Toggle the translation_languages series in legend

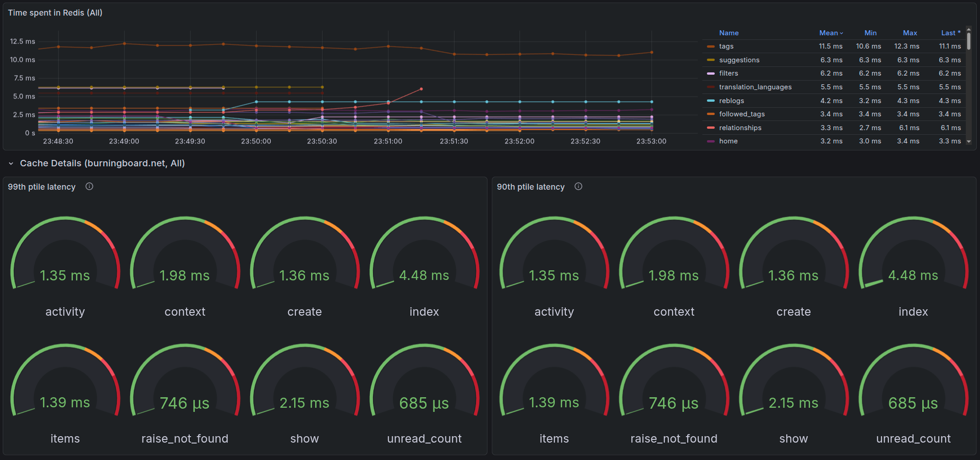coord(755,87)
